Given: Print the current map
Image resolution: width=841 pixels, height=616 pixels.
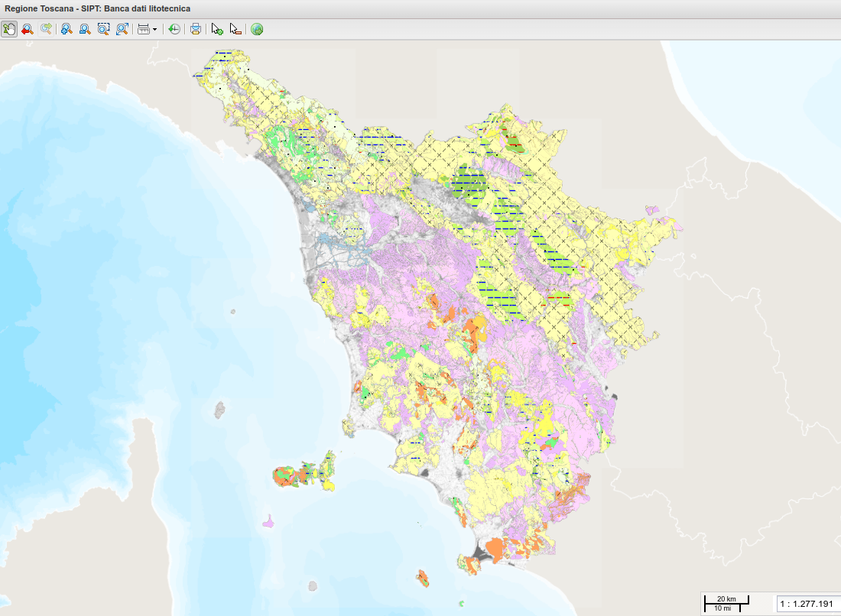Looking at the screenshot, I should pos(196,29).
